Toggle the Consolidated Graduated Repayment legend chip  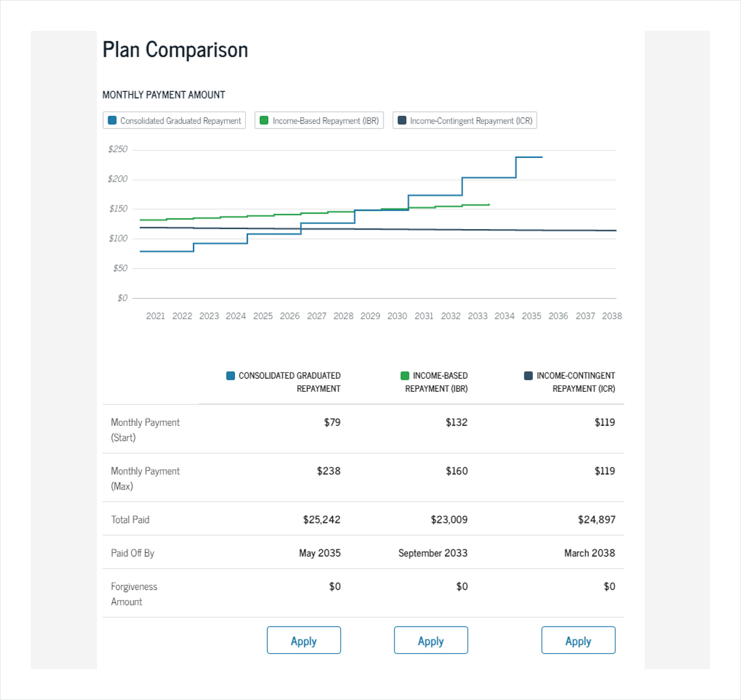(174, 120)
